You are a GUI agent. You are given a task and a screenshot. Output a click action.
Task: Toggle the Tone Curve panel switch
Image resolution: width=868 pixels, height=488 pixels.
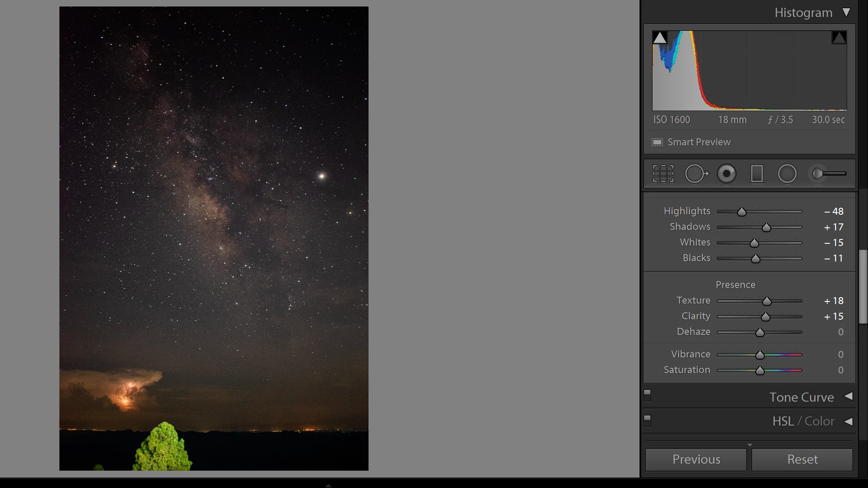pos(647,395)
